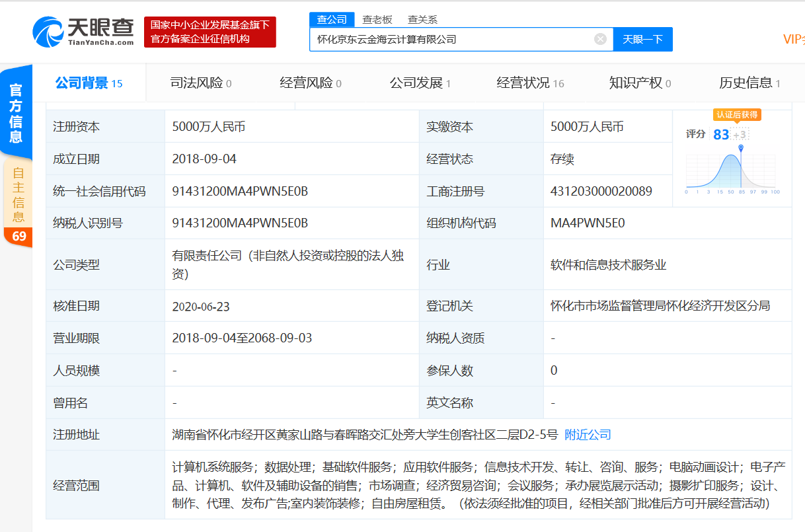The height and width of the screenshot is (532, 805).
Task: Open the 知识产权 section tab
Action: pyautogui.click(x=640, y=83)
